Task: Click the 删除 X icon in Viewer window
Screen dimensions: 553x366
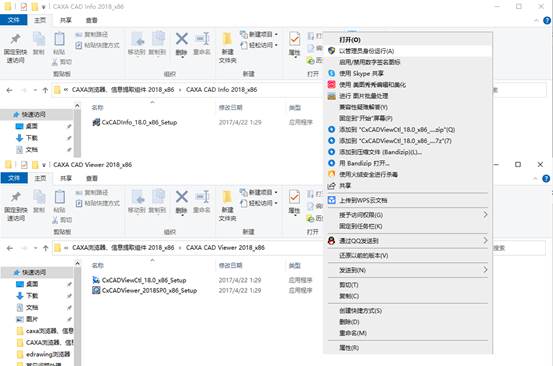Action: pyautogui.click(x=182, y=197)
